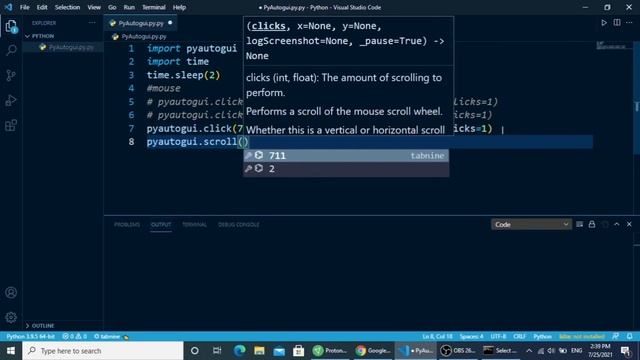Toggle output scroll lock icon

coord(592,224)
